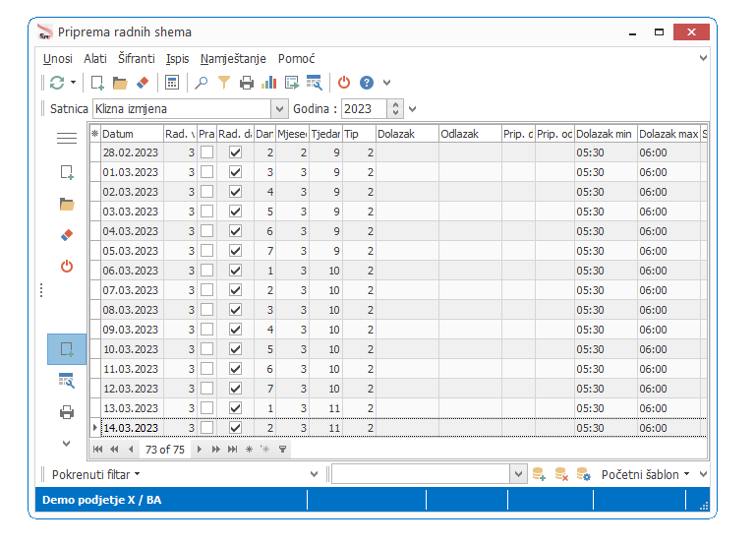
Task: Toggle Praznik checkbox for 13.03.2023
Action: 206,408
